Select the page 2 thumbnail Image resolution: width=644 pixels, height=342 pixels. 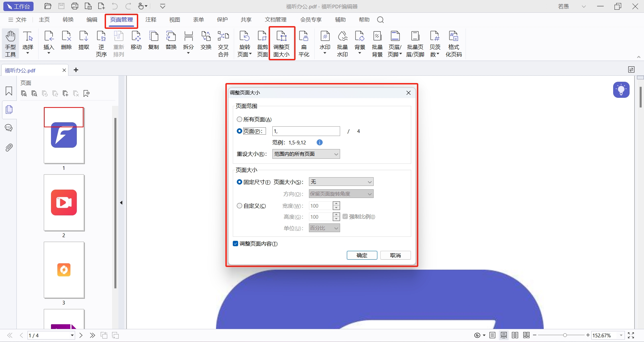(x=64, y=203)
